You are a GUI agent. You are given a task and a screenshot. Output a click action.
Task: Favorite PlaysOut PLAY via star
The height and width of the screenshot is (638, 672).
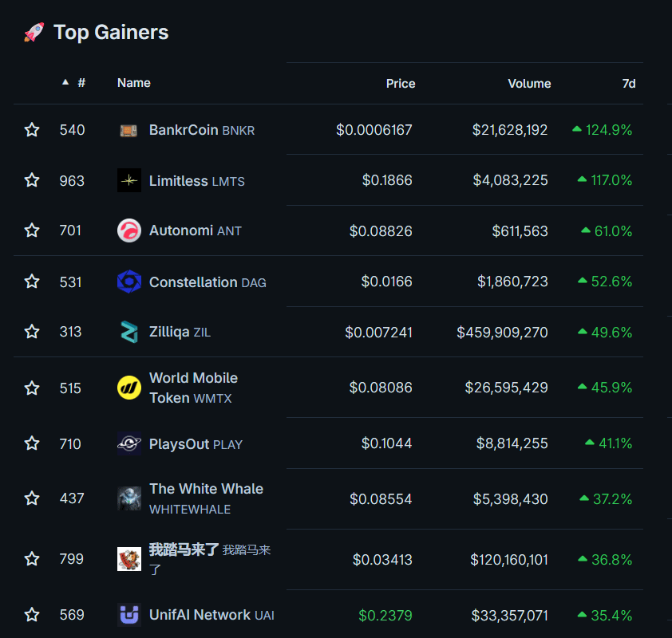click(x=32, y=443)
